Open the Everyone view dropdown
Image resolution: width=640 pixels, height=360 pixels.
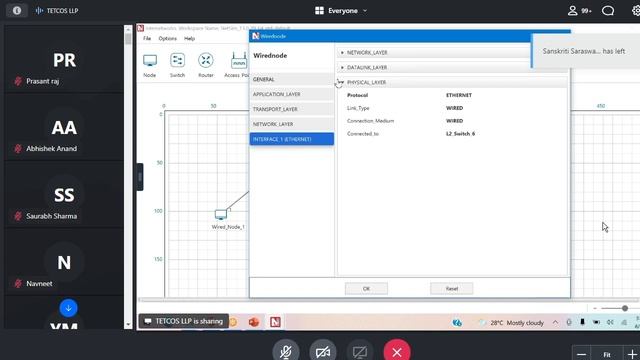341,11
